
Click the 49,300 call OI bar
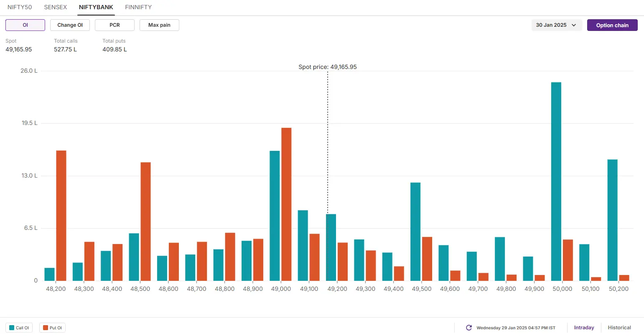(x=359, y=260)
